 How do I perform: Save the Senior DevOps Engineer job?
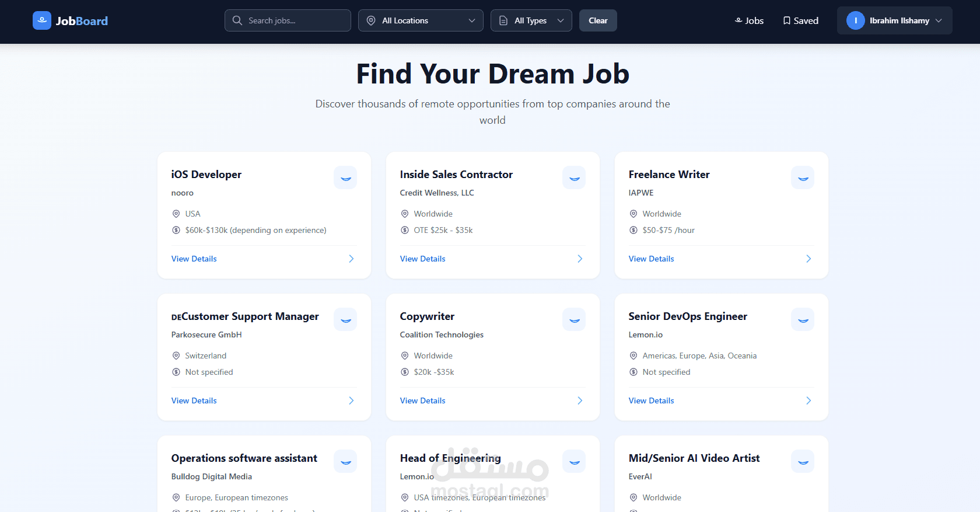point(803,319)
